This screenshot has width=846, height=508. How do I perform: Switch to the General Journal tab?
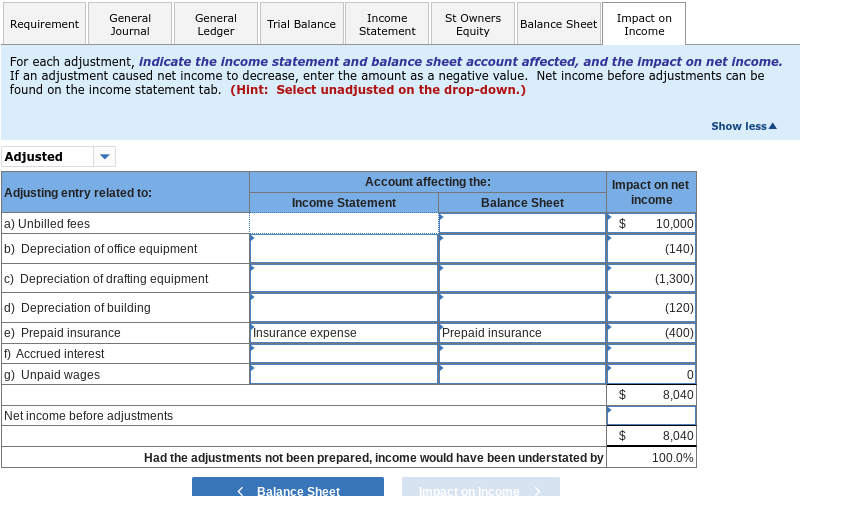pyautogui.click(x=130, y=24)
